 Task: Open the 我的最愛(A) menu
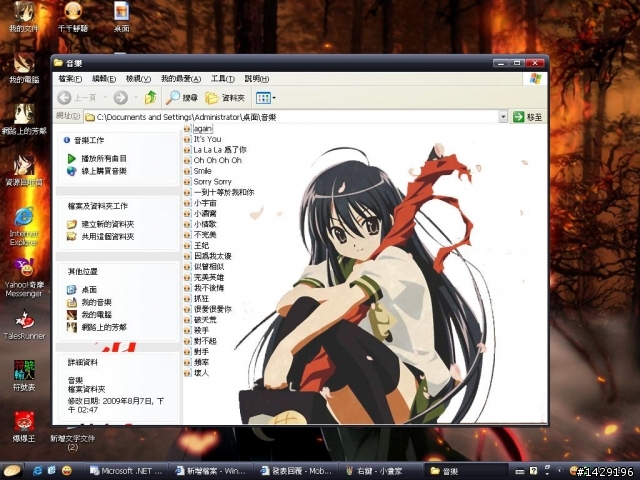pos(181,79)
